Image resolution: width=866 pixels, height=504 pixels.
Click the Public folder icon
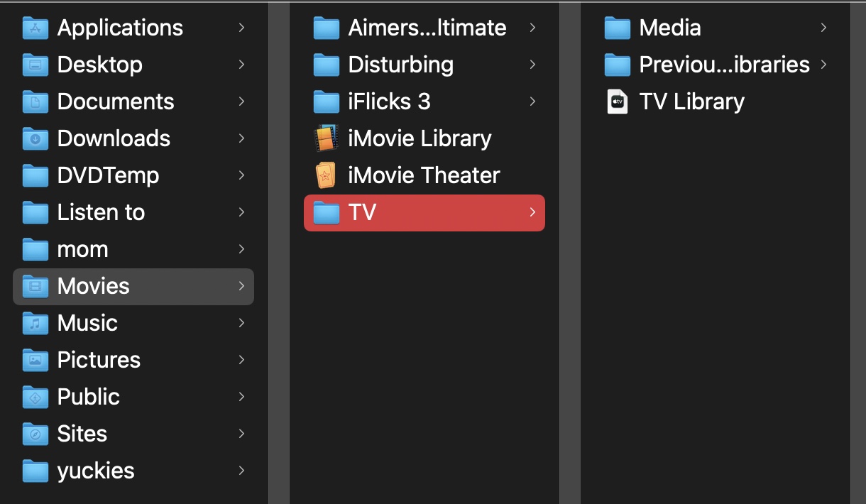click(35, 397)
